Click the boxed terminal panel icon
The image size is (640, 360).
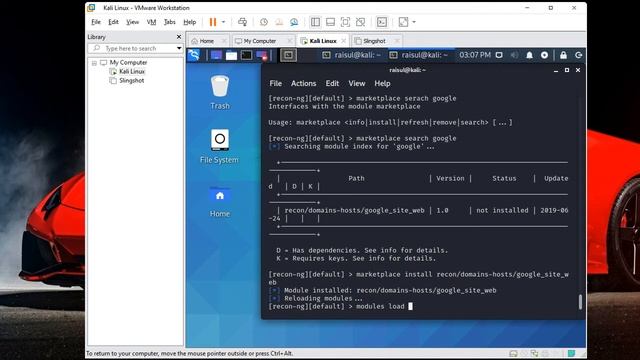point(288,55)
